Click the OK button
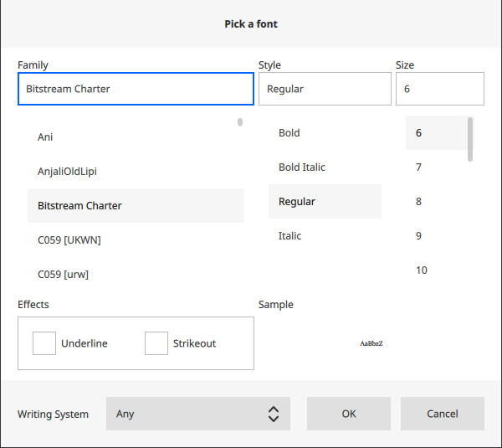Image resolution: width=502 pixels, height=448 pixels. 348,414
